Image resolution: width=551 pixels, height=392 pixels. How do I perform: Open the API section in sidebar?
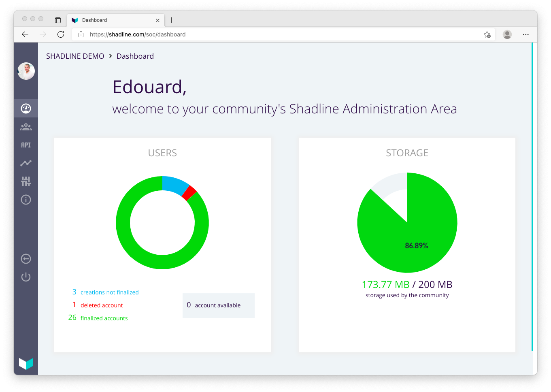pos(26,145)
